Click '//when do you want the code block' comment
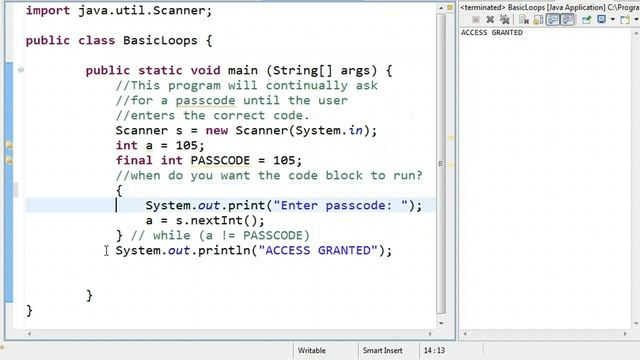This screenshot has height=360, width=640. pos(269,176)
